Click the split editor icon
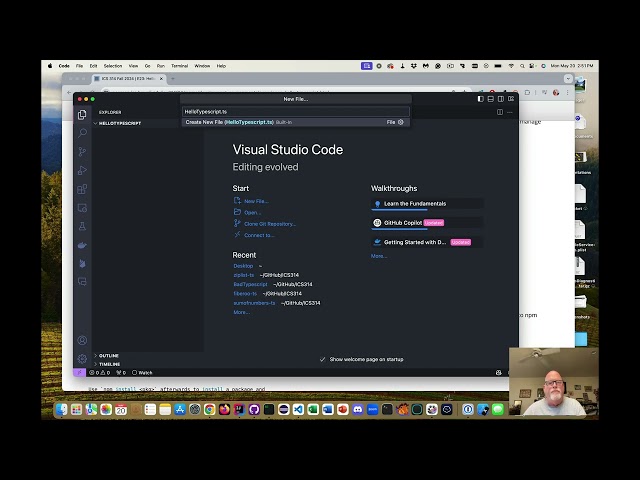 click(x=500, y=112)
